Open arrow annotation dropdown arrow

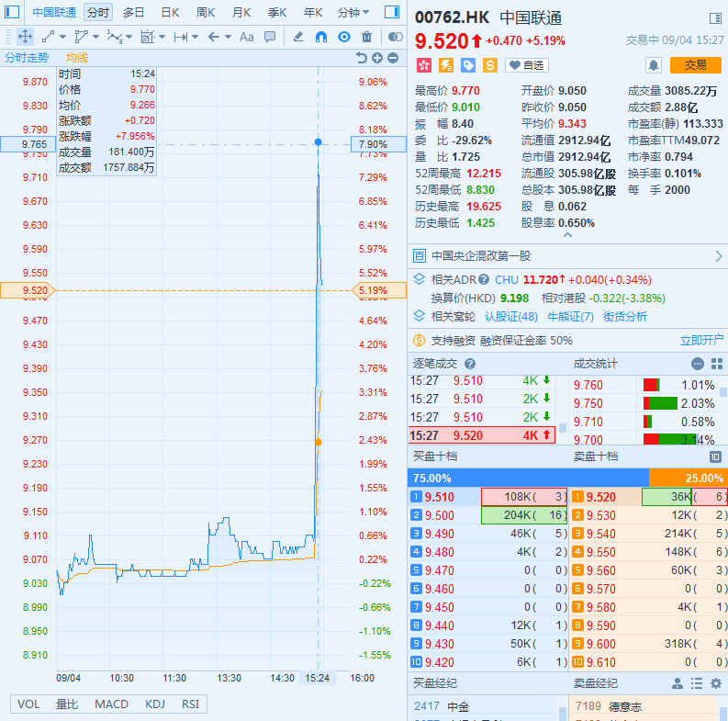[228, 37]
